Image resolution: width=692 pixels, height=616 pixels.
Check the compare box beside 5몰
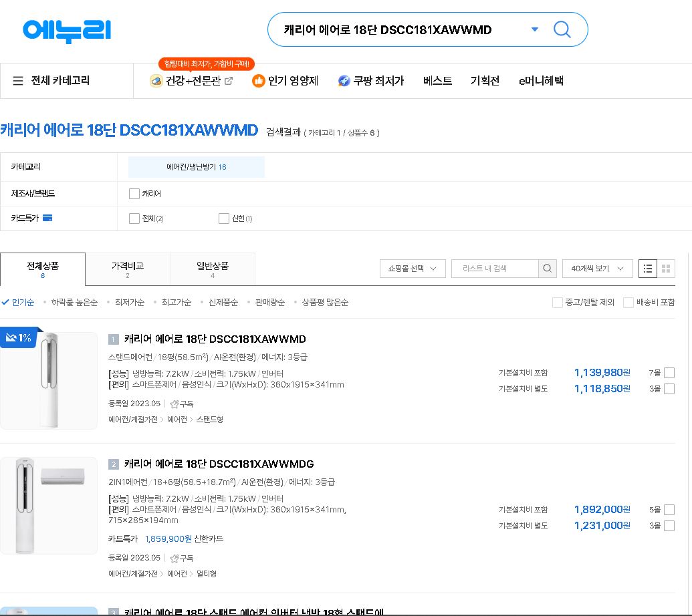click(669, 510)
